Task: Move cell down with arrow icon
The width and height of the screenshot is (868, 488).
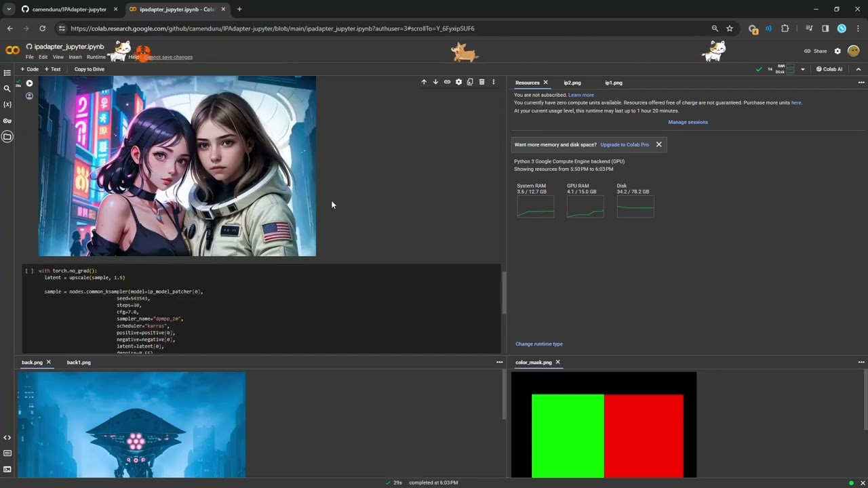Action: [x=435, y=82]
